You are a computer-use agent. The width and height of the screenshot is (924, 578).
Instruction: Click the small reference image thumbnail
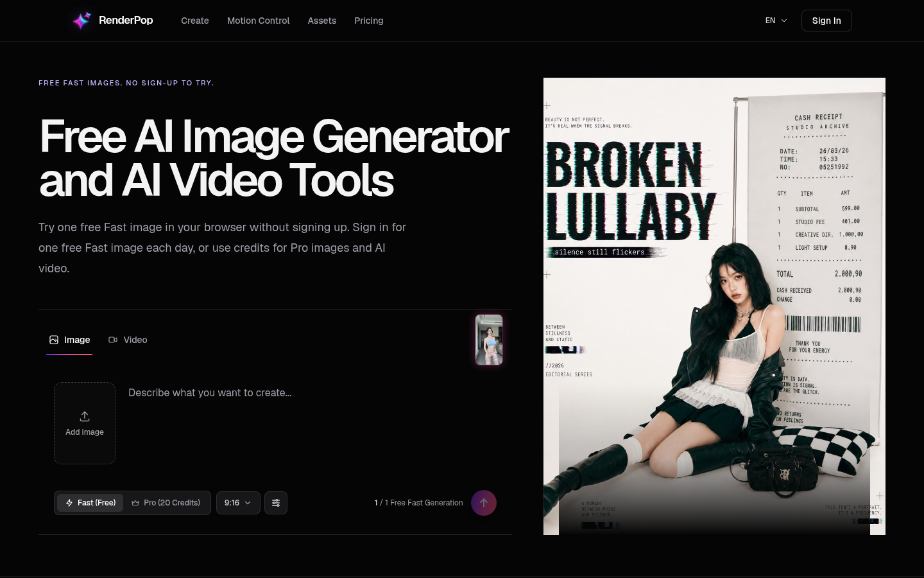[x=489, y=340]
